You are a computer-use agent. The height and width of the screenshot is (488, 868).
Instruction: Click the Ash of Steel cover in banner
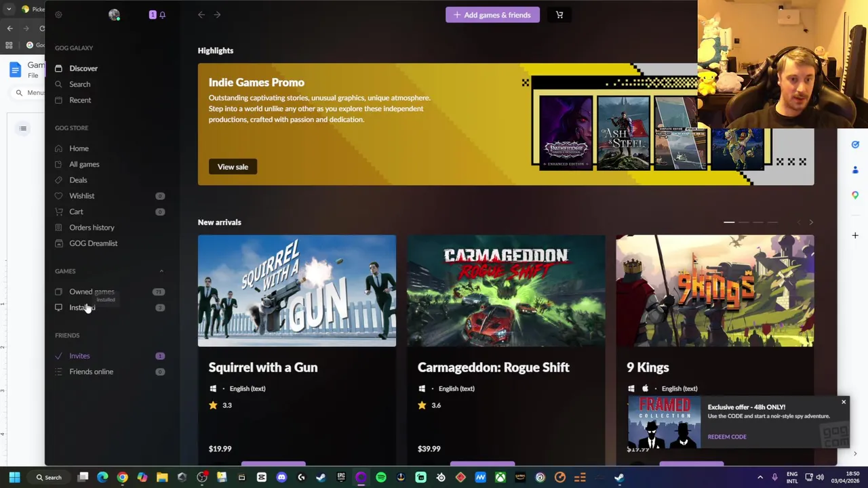pyautogui.click(x=623, y=132)
